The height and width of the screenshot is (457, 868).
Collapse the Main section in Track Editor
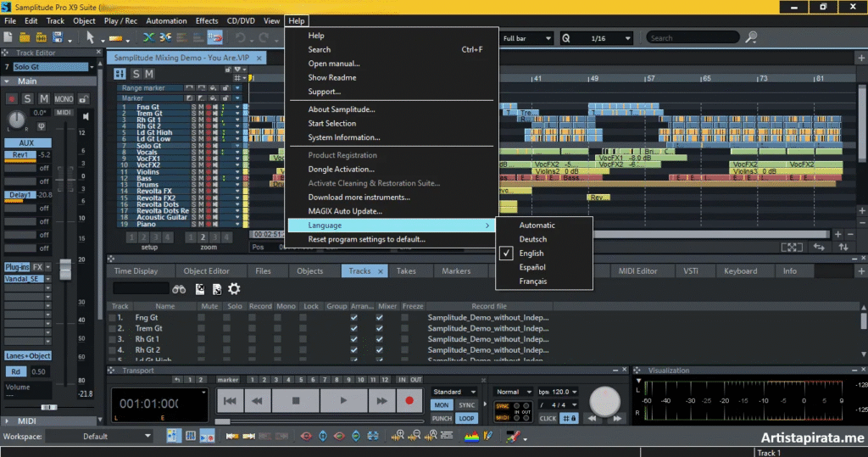point(7,81)
